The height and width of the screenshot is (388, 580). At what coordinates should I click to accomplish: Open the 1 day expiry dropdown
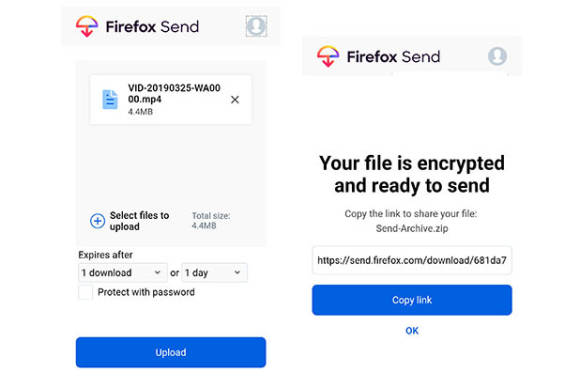215,273
